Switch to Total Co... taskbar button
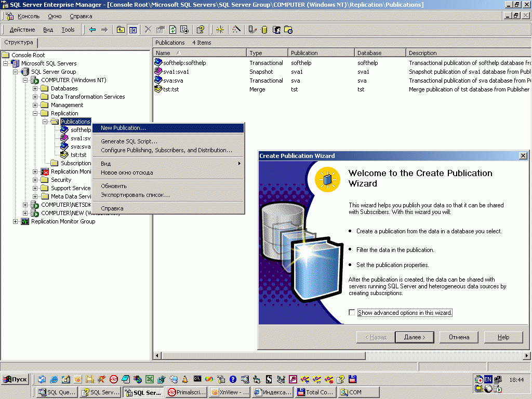 click(315, 392)
